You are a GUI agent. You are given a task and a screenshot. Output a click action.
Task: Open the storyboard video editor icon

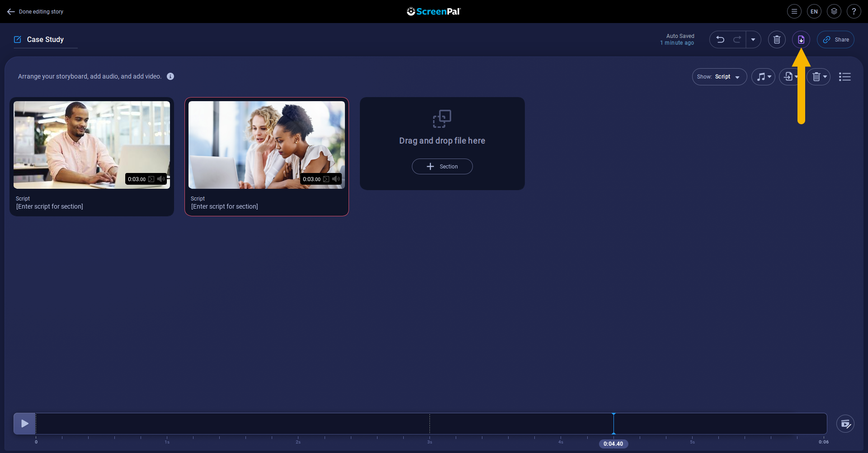pos(845,424)
